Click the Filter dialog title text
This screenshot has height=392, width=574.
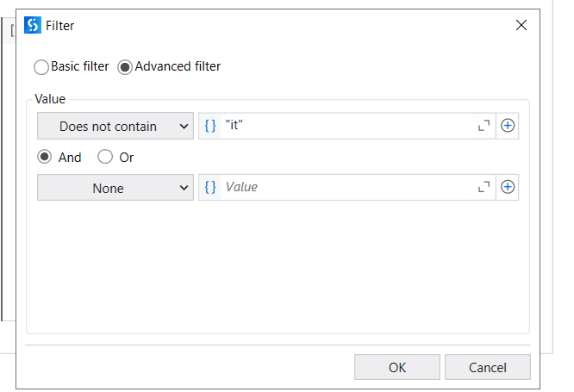click(x=59, y=26)
